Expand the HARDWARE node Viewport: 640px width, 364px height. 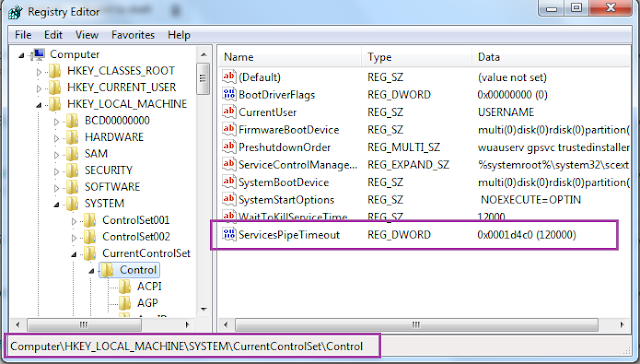click(x=57, y=138)
